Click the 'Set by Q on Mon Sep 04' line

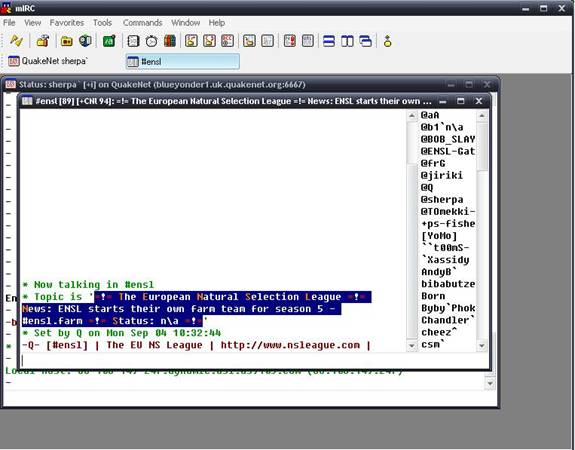(122, 333)
